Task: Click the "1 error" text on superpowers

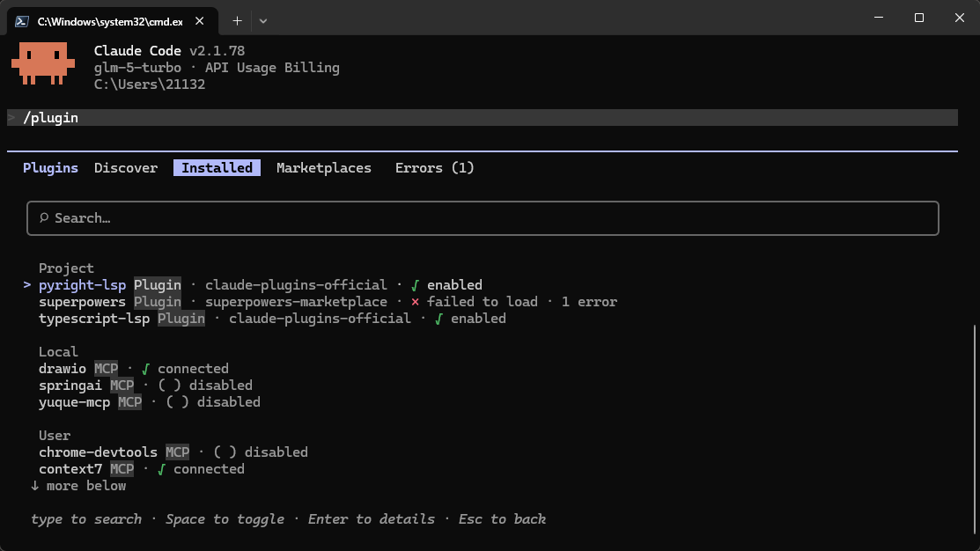Action: pyautogui.click(x=589, y=302)
